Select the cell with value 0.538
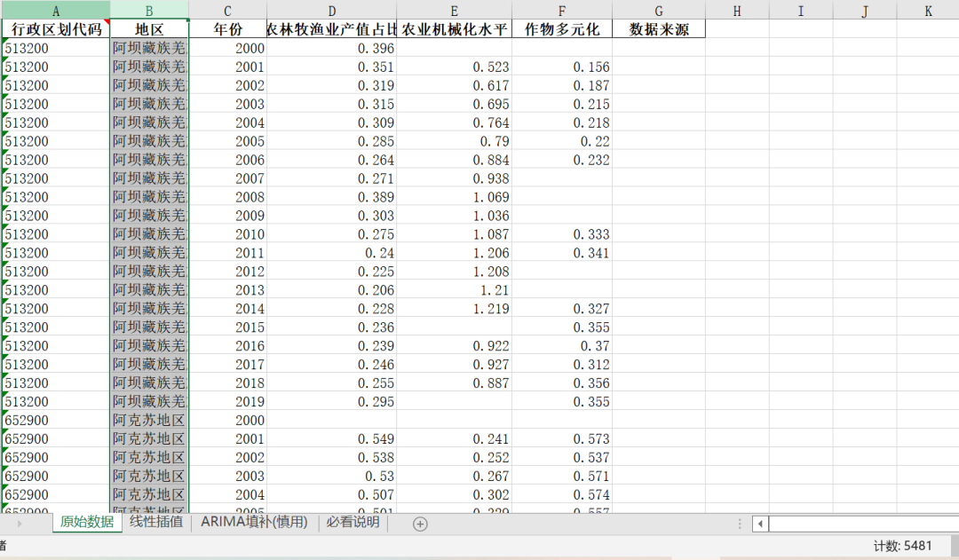The width and height of the screenshot is (959, 560). pos(331,457)
